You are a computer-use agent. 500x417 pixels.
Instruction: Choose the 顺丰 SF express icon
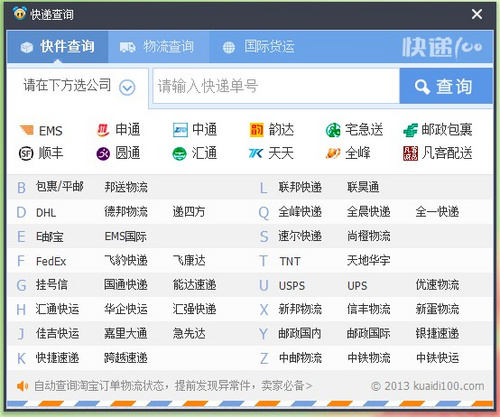tap(26, 154)
